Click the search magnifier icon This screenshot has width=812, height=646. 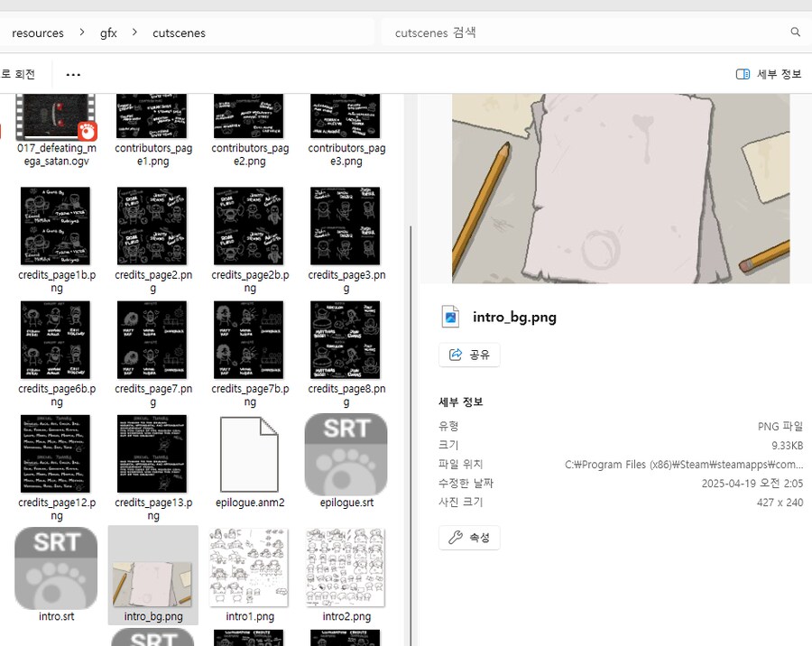795,32
